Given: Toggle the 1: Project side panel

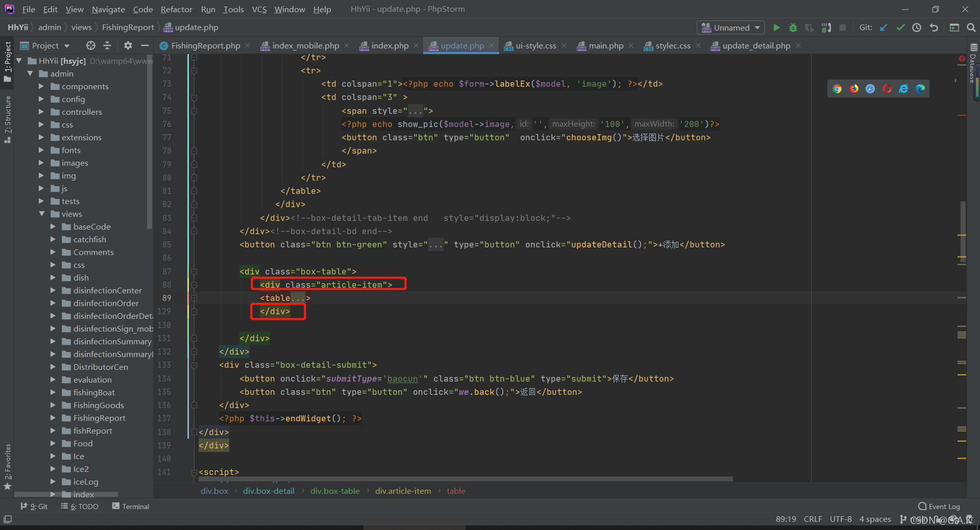Looking at the screenshot, I should coord(7,61).
